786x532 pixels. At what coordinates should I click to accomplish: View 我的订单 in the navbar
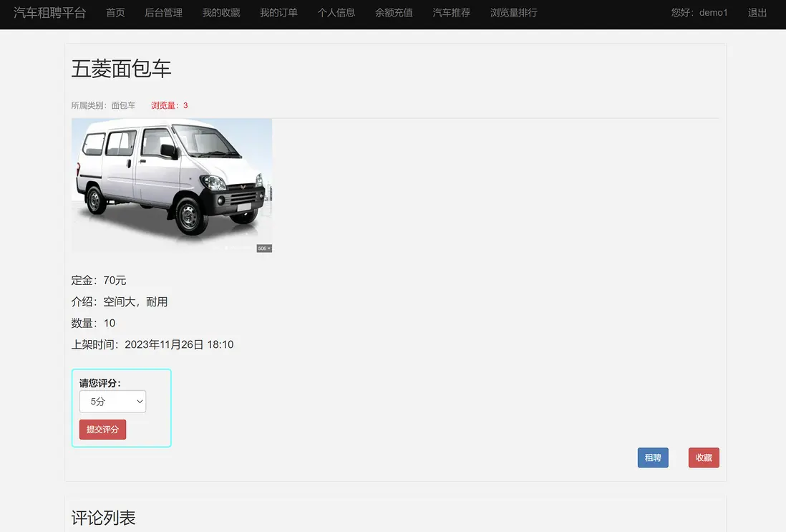(x=278, y=13)
